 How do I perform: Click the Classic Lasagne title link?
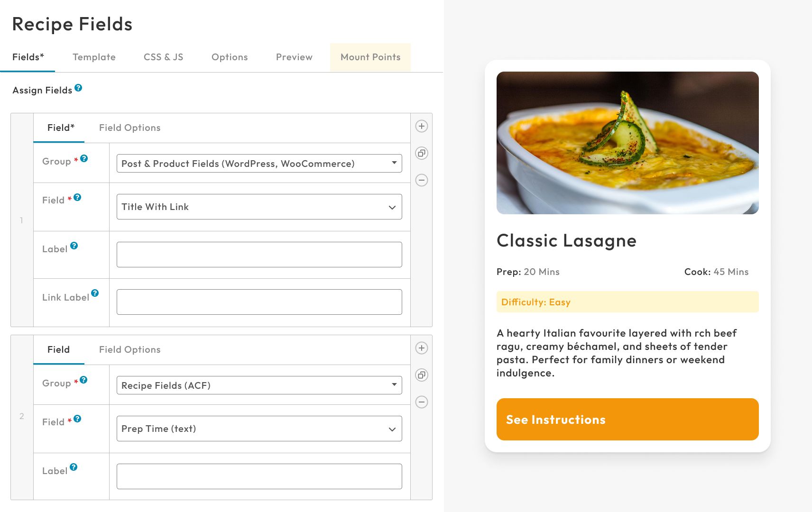(x=566, y=241)
